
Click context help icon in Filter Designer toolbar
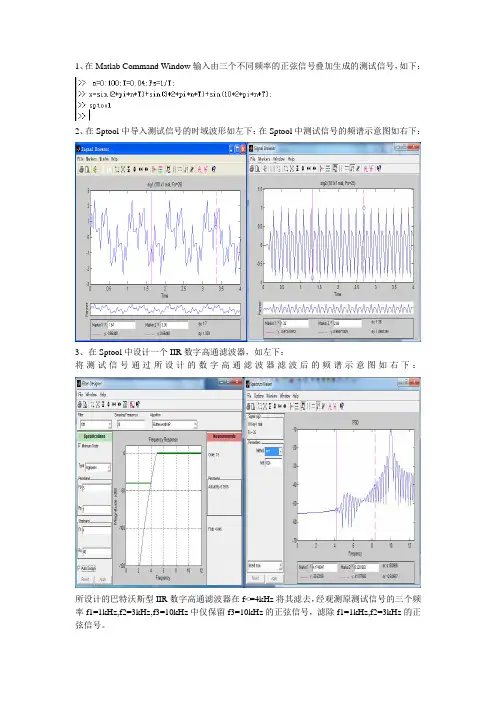point(138,404)
